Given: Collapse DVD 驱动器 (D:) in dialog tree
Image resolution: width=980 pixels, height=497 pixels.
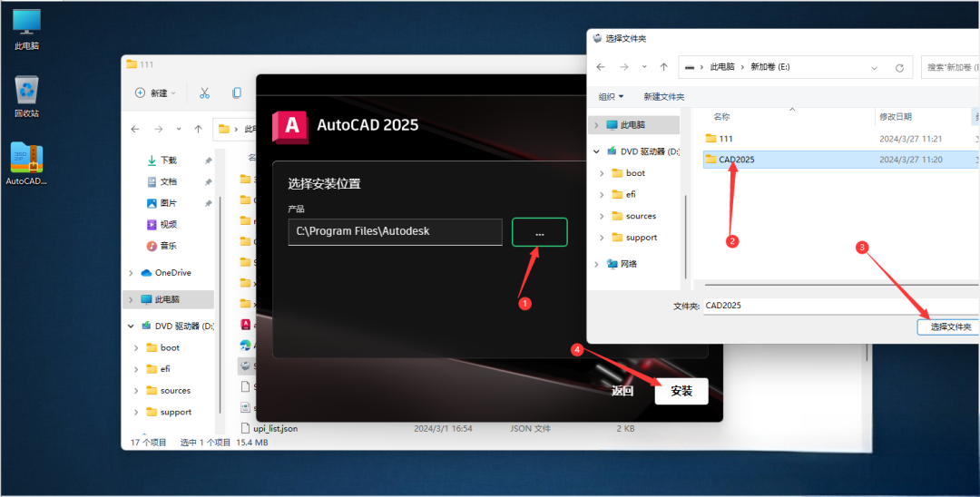Looking at the screenshot, I should [x=596, y=151].
